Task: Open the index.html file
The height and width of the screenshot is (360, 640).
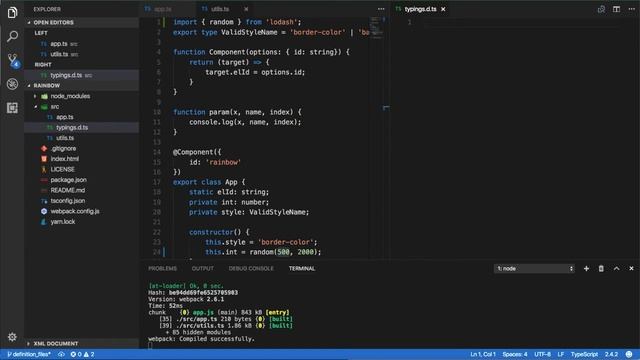Action: click(82, 159)
